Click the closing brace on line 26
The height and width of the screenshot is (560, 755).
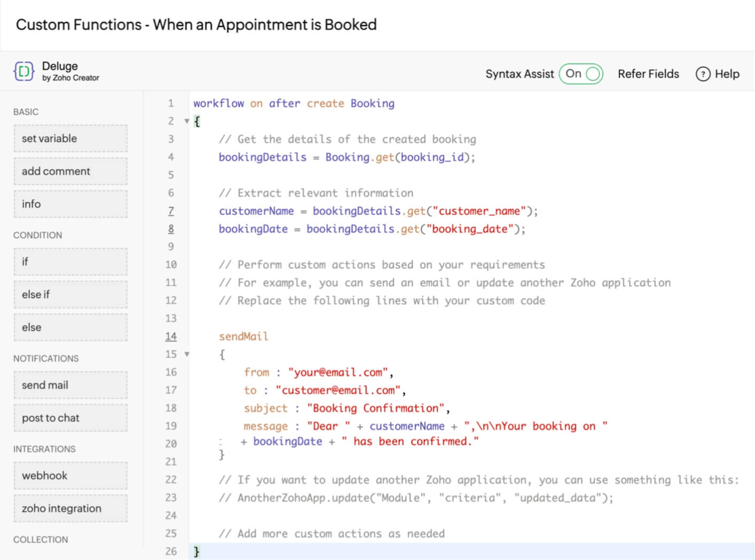[x=196, y=551]
